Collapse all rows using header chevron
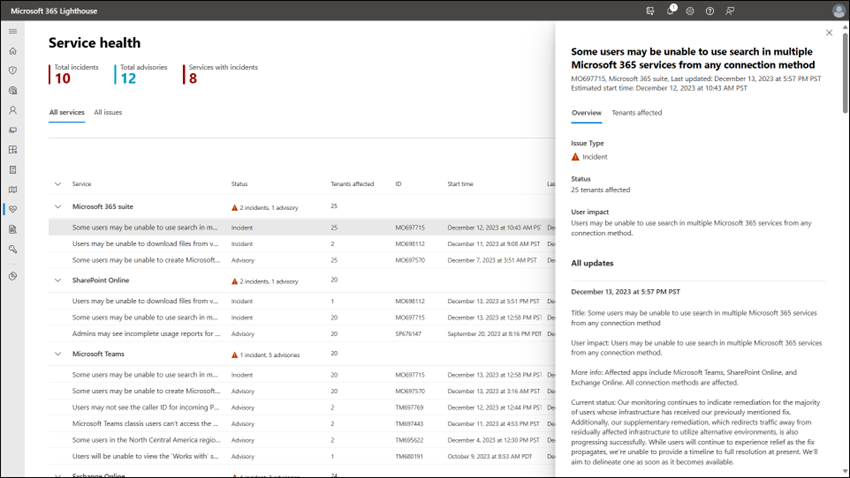850x478 pixels. coord(57,184)
